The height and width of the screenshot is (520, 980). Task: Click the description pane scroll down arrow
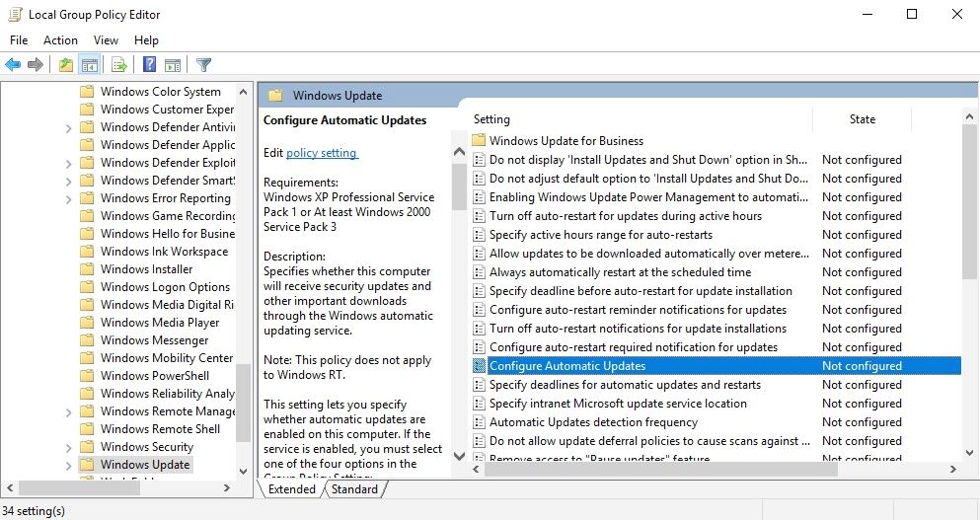coord(459,456)
